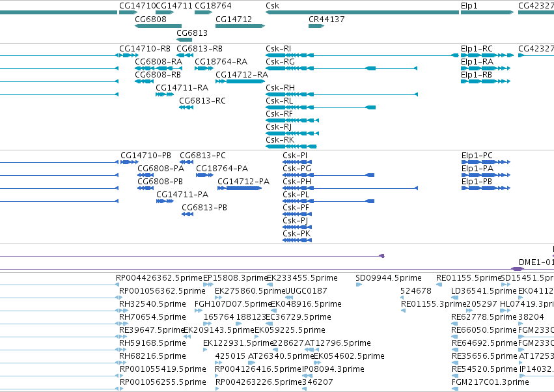Open the Elp1-PB protein
Image resolution: width=554 pixels, height=392 pixels.
tap(486, 188)
